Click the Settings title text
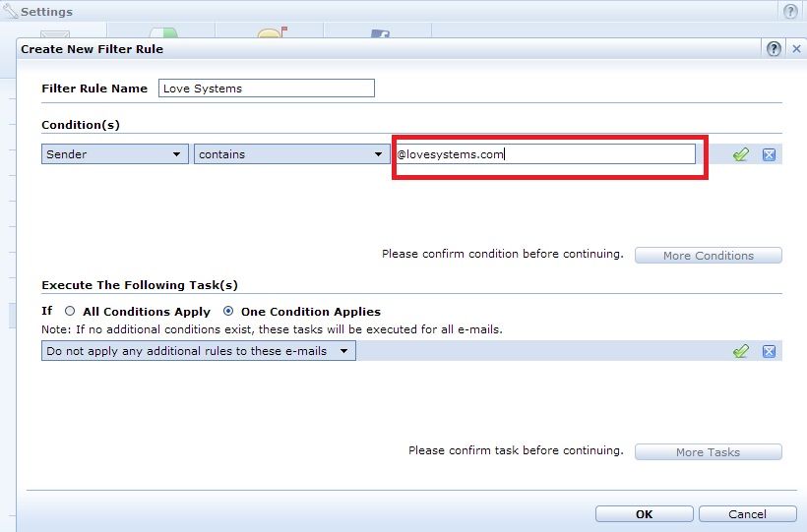This screenshot has width=807, height=532. coord(47,12)
